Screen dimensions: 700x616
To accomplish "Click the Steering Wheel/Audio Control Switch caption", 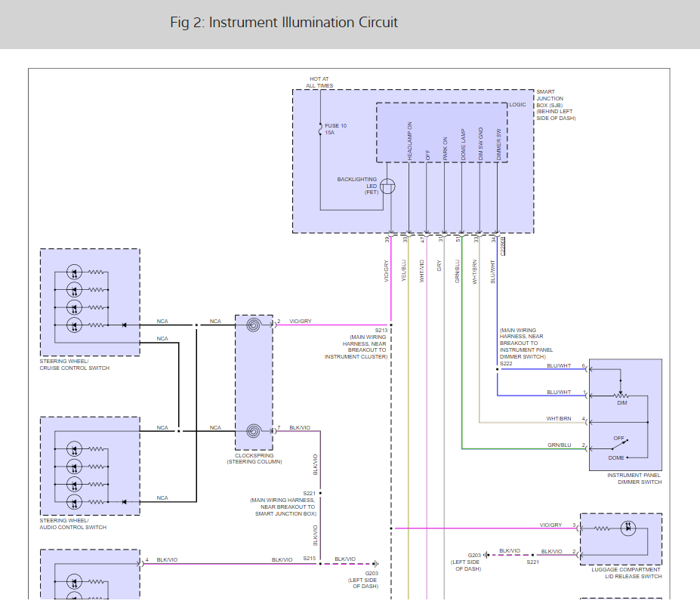I will click(x=73, y=524).
